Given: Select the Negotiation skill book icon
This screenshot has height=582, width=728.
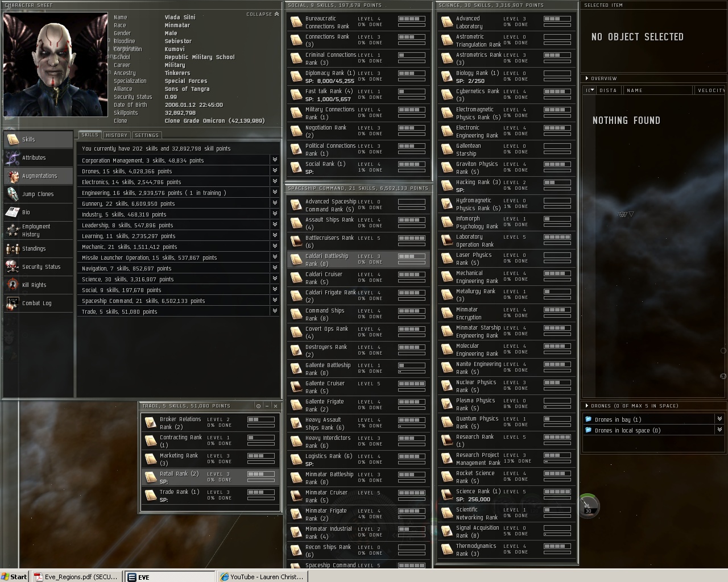Looking at the screenshot, I should pos(296,131).
